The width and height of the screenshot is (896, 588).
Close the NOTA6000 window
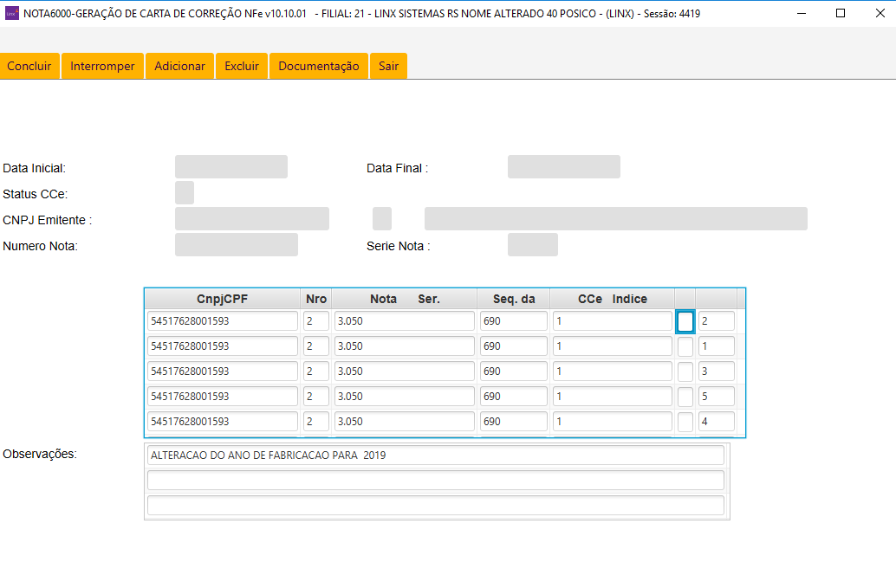pyautogui.click(x=880, y=13)
